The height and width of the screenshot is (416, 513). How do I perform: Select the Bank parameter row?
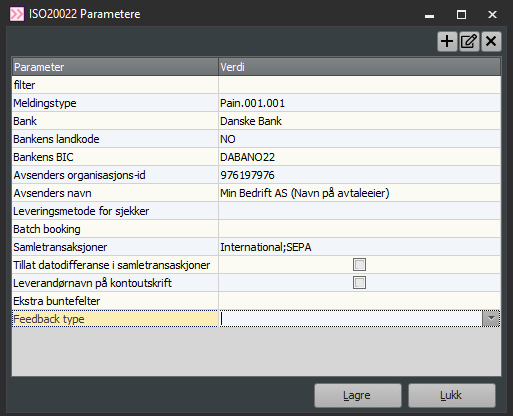115,121
